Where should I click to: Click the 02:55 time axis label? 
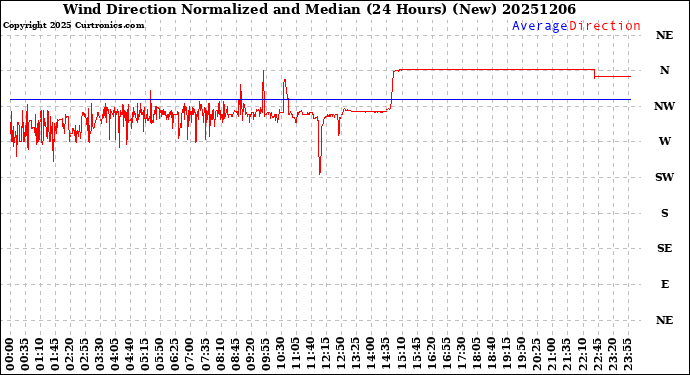pyautogui.click(x=85, y=355)
